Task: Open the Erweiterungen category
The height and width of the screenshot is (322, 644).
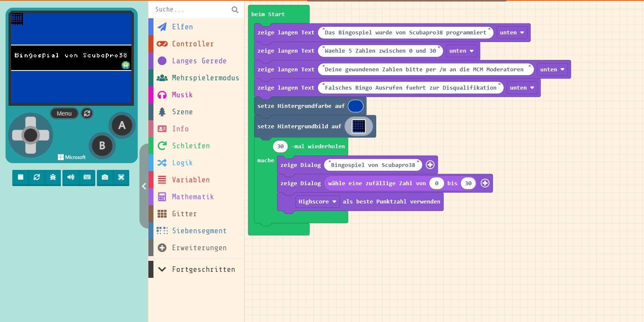Action: click(199, 248)
